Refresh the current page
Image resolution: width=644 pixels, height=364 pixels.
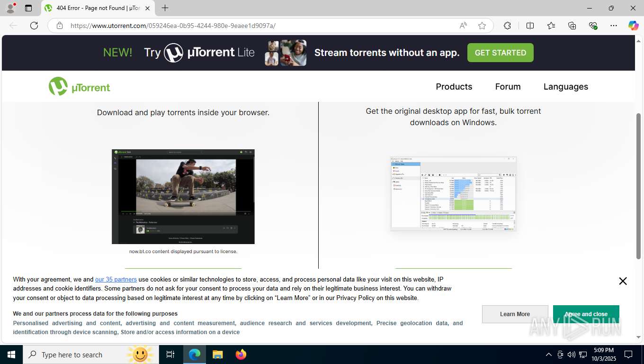(x=34, y=26)
